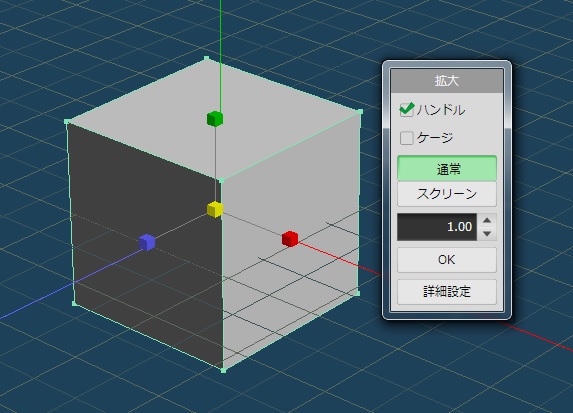The image size is (573, 413).
Task: Click the red X-axis scale handle
Action: coord(290,239)
